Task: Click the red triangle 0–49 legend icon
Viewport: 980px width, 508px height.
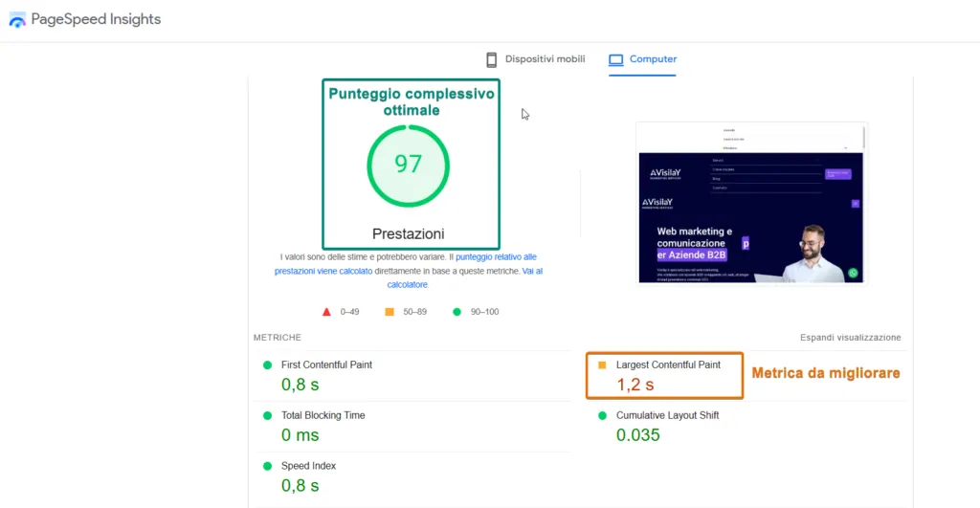Action: coord(326,312)
